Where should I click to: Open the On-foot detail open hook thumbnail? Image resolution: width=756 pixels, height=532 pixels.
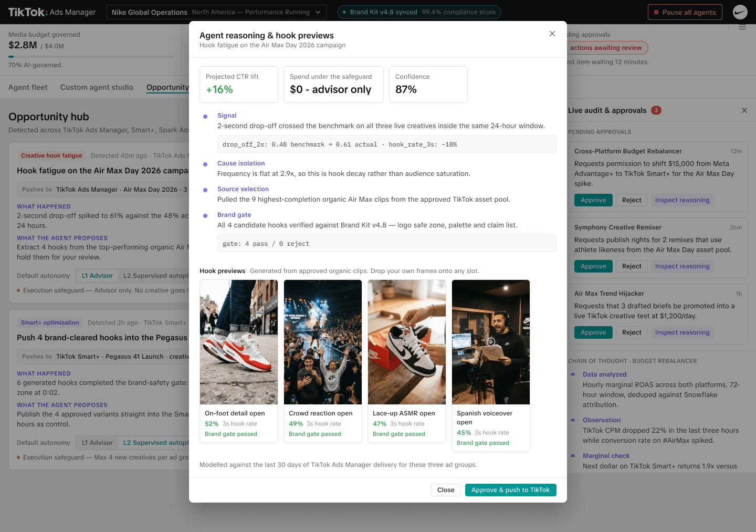(x=239, y=342)
